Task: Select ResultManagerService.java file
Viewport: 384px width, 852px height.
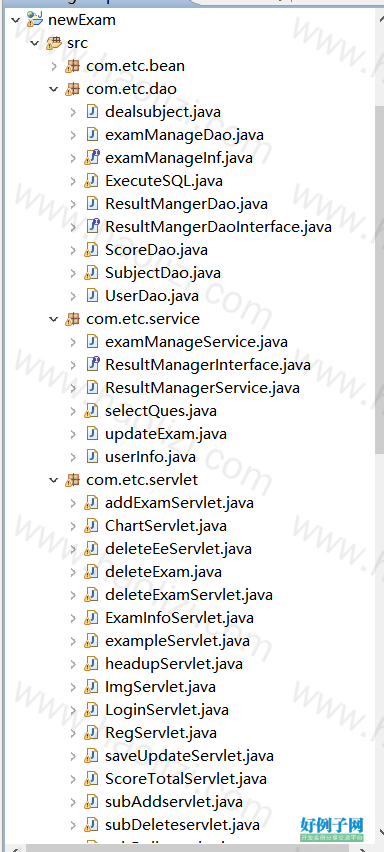Action: (202, 389)
